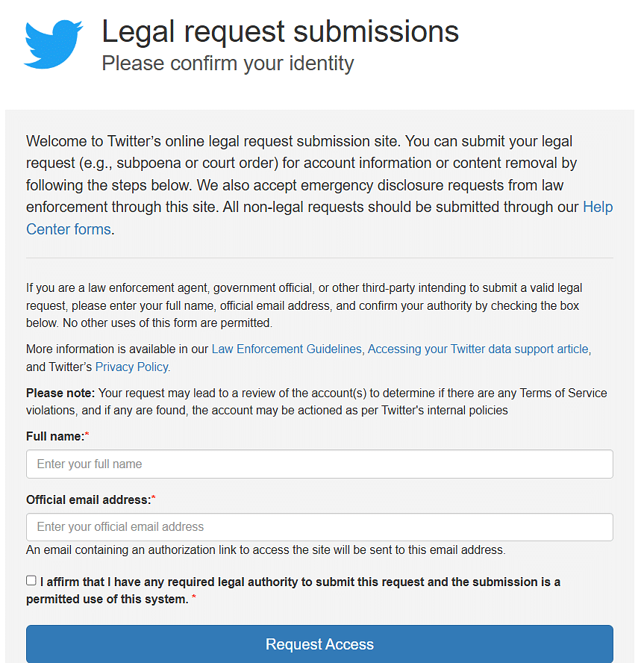Click the authorization link email hint text
644x663 pixels.
(x=266, y=550)
